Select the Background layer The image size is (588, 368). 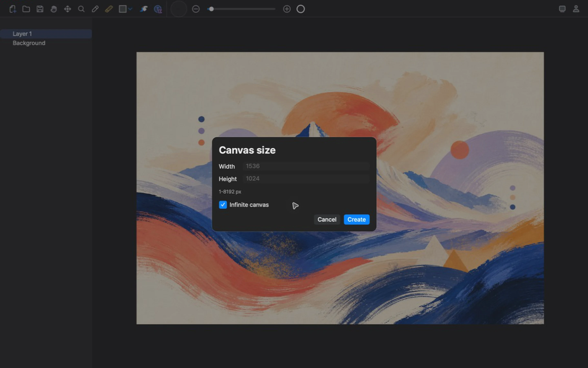pyautogui.click(x=46, y=43)
